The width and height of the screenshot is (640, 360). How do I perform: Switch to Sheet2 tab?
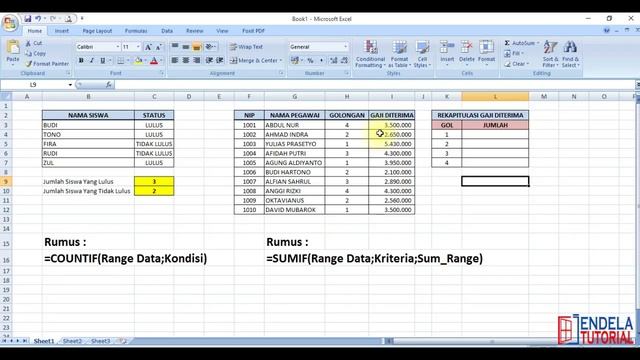(72, 341)
